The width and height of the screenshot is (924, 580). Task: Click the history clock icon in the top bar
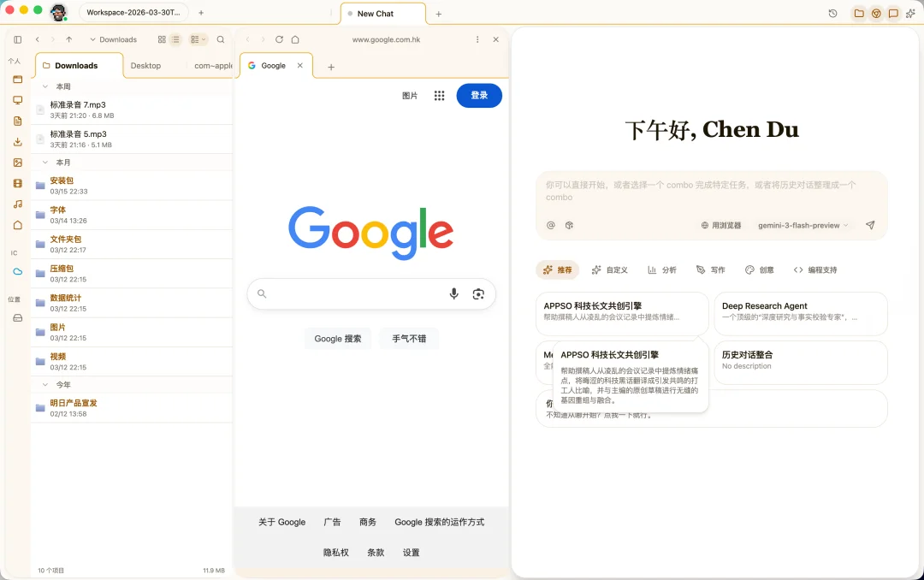[x=832, y=14]
